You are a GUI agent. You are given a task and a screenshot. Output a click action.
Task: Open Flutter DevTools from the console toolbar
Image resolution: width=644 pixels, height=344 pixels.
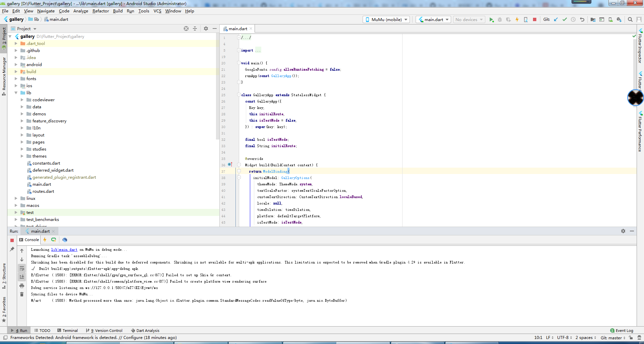point(64,240)
